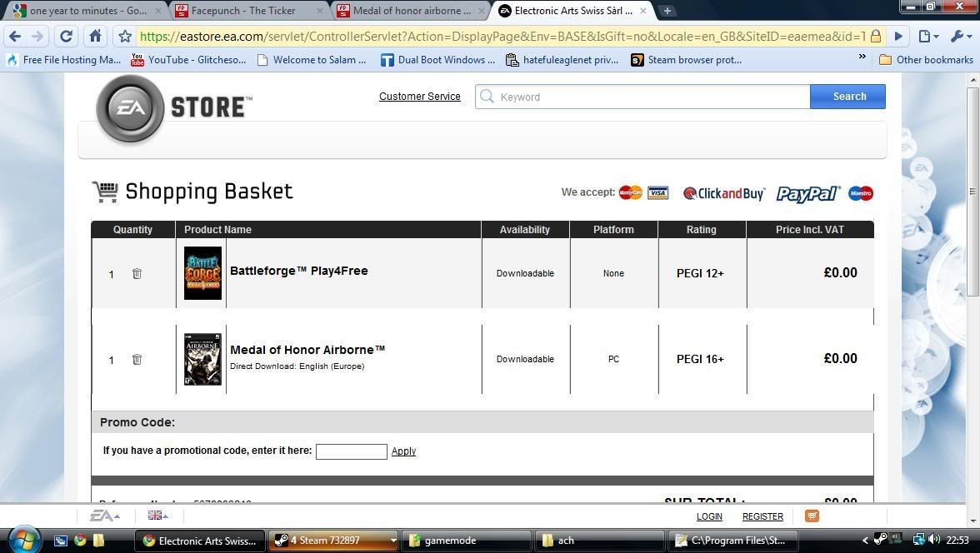Image resolution: width=980 pixels, height=553 pixels.
Task: Go forward with the browser forward arrow
Action: point(37,37)
